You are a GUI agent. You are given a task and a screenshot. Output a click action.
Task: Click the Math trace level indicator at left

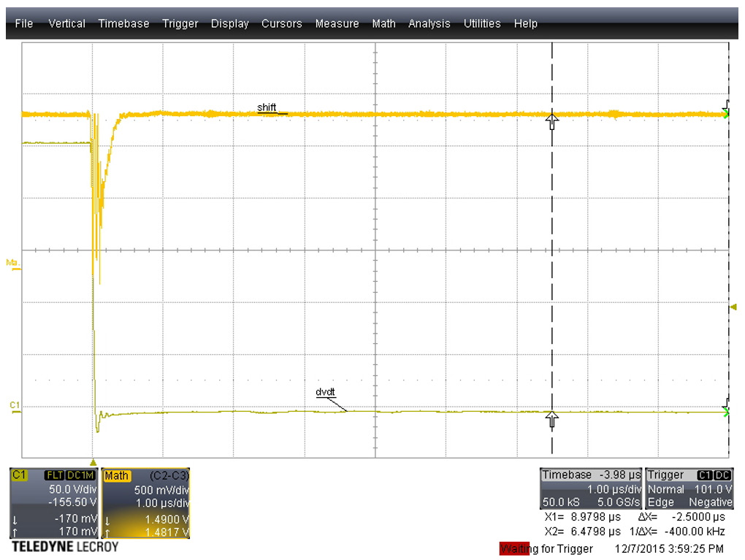tap(12, 263)
